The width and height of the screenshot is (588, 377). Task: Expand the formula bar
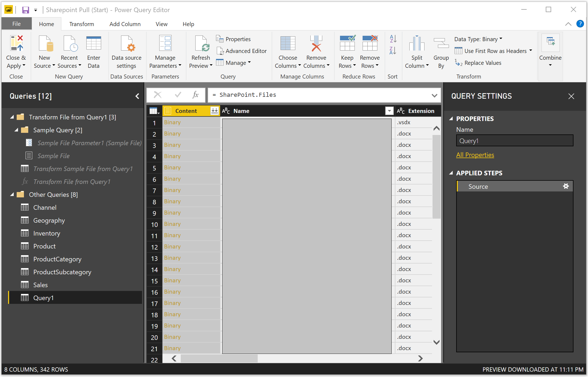(434, 95)
